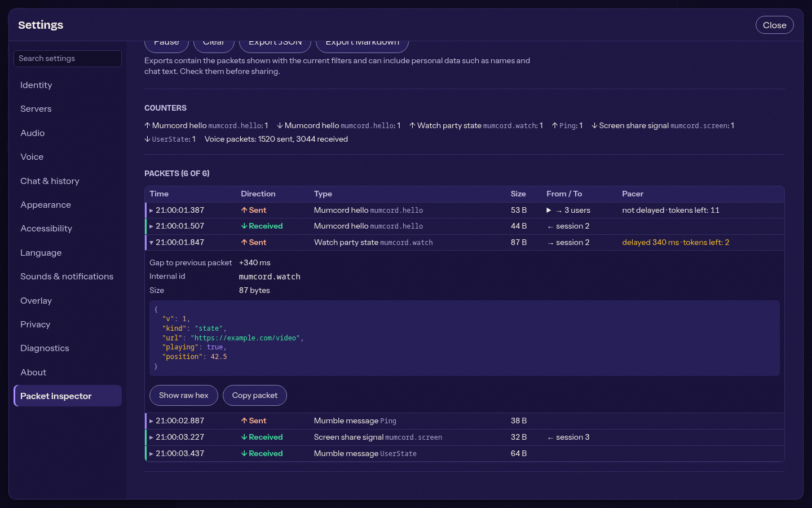
Task: Click the sent arrow on the Watch party state row
Action: (x=244, y=242)
